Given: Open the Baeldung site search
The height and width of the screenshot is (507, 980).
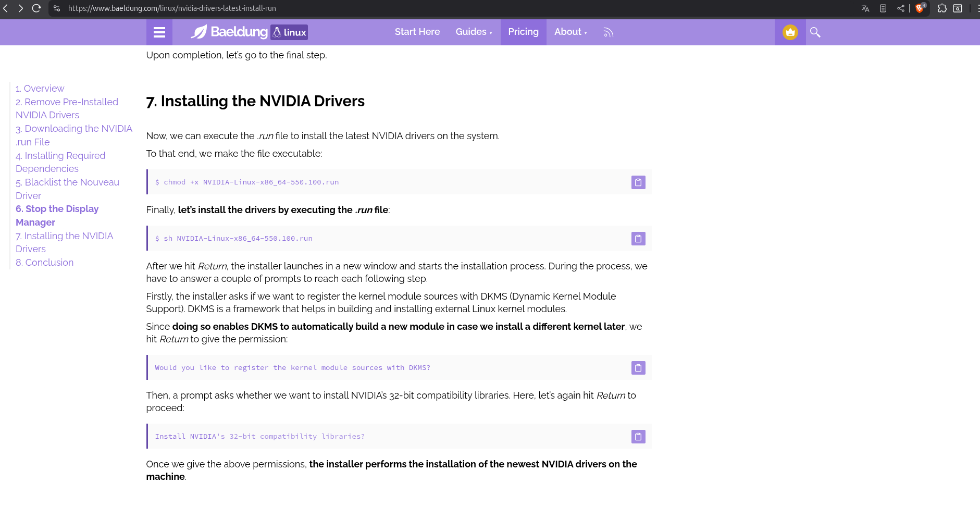Looking at the screenshot, I should [815, 32].
